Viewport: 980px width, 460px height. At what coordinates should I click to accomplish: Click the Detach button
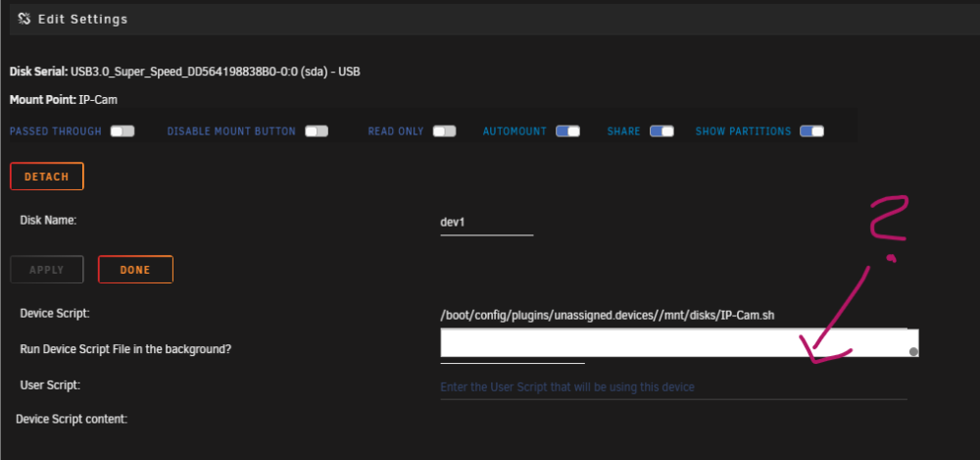coord(47,177)
